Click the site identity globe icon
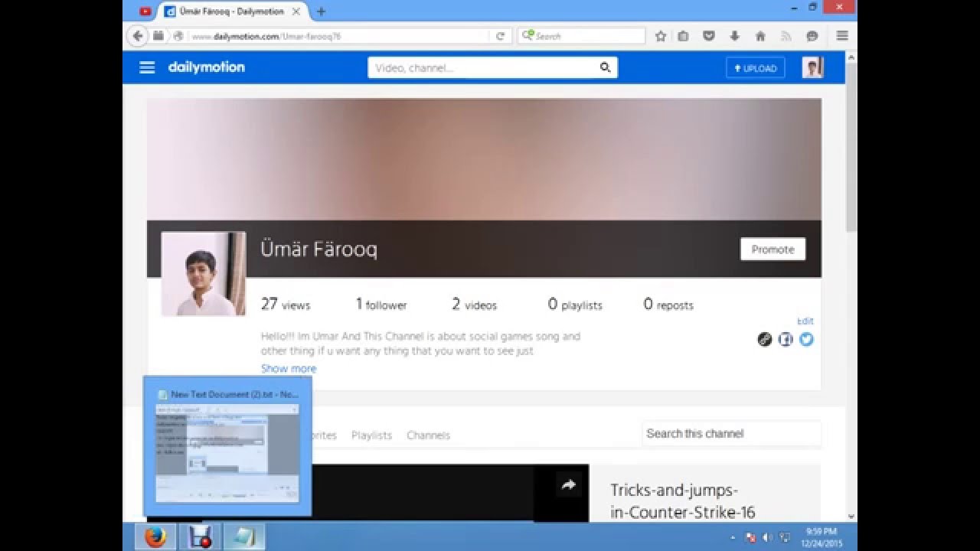This screenshot has height=551, width=980. [178, 36]
